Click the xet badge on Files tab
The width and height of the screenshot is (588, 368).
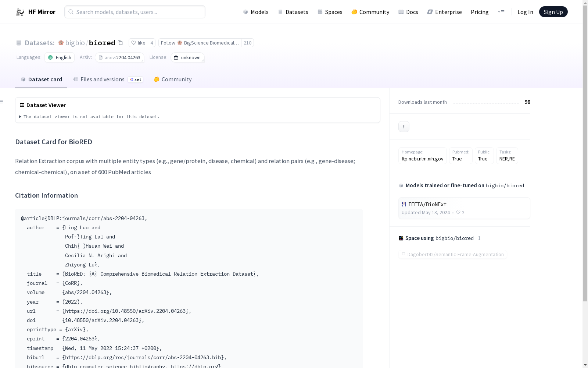pos(136,79)
